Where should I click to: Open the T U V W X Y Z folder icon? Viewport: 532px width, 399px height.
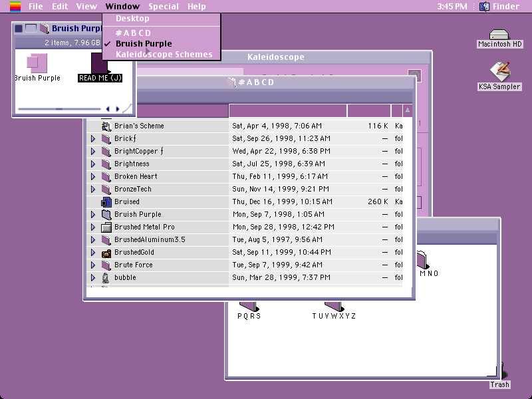(334, 307)
